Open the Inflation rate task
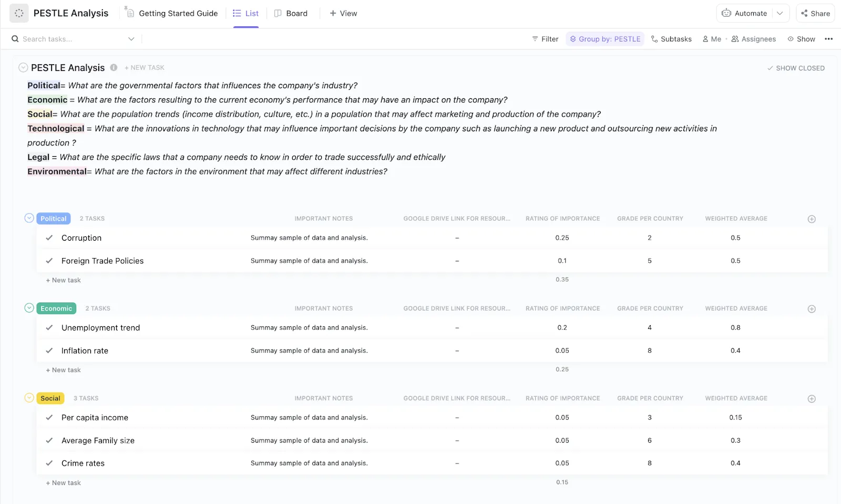 [x=85, y=351]
